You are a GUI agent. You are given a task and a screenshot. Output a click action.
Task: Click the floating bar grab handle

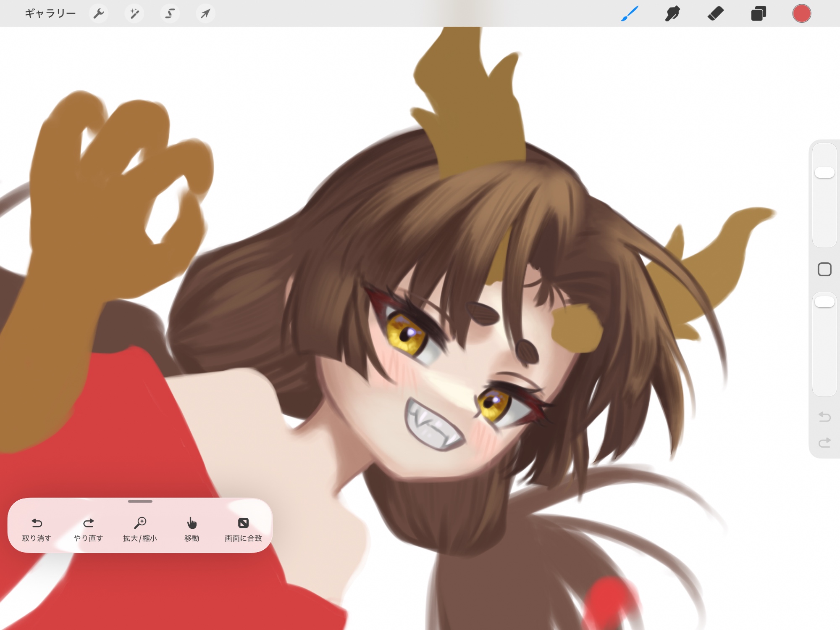(x=140, y=501)
